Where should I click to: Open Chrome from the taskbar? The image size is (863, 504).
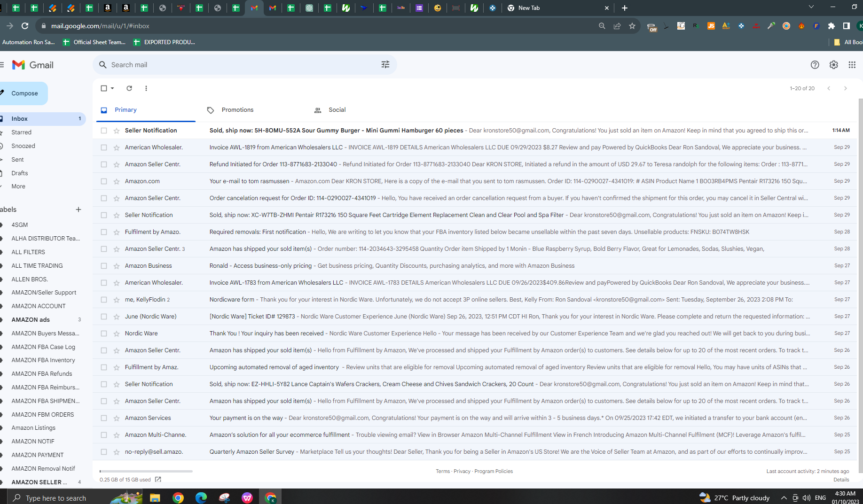click(178, 497)
